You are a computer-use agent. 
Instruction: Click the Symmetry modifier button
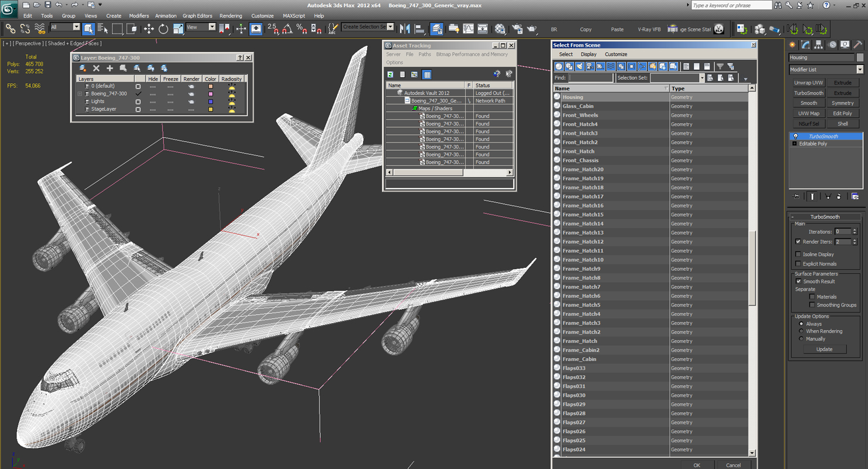(x=843, y=103)
